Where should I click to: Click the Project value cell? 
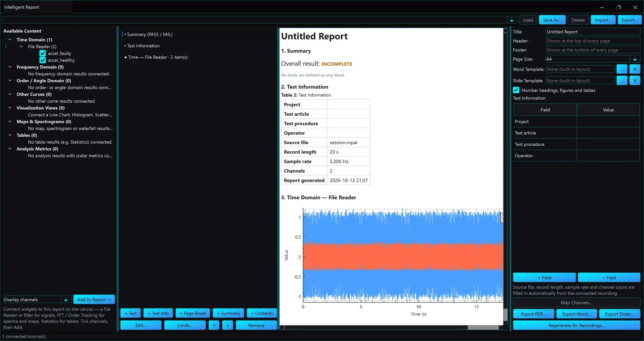coord(608,121)
